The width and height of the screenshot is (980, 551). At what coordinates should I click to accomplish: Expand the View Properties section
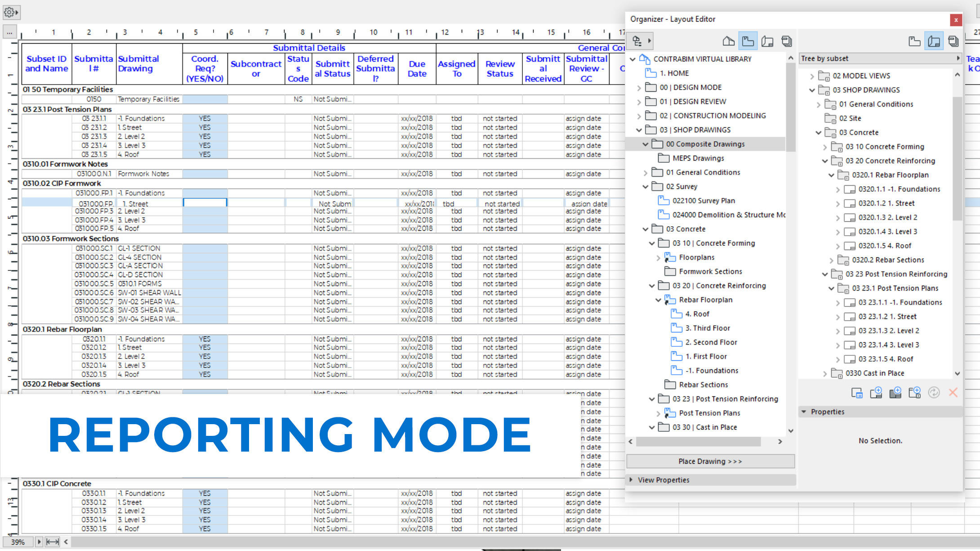(x=631, y=480)
